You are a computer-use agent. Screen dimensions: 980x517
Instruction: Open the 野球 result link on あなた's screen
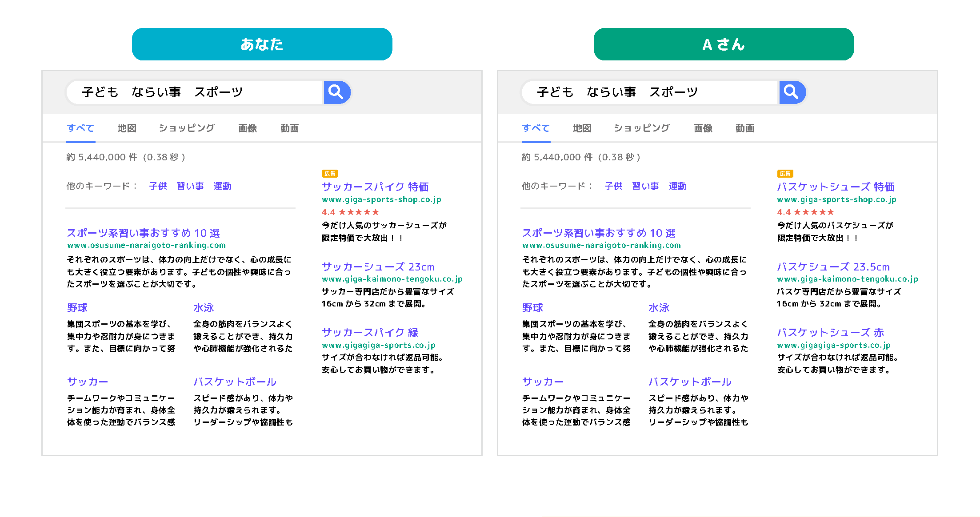[76, 307]
